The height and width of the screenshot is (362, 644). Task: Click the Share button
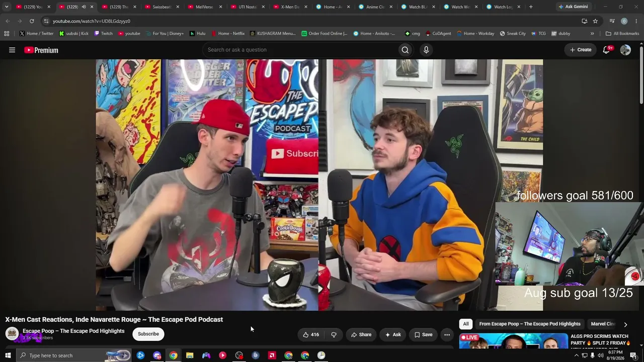(x=361, y=334)
